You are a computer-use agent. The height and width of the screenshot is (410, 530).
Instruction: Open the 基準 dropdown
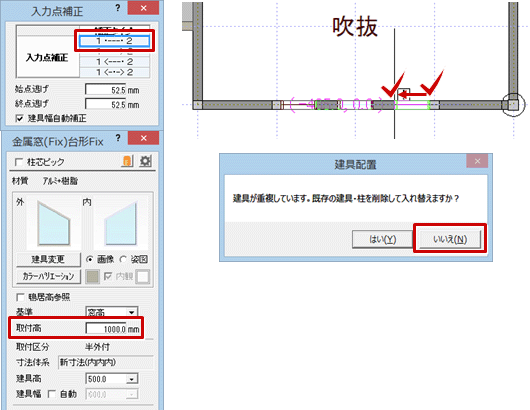(x=131, y=312)
